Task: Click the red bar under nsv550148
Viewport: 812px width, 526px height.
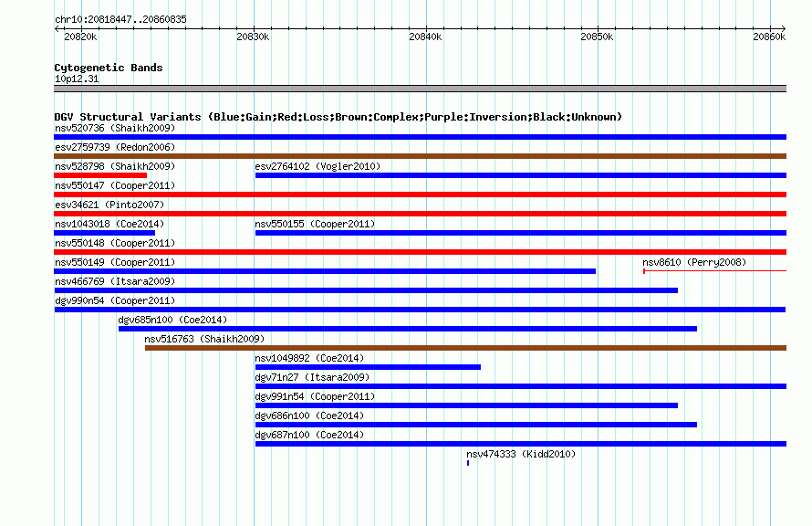Action: coord(420,252)
